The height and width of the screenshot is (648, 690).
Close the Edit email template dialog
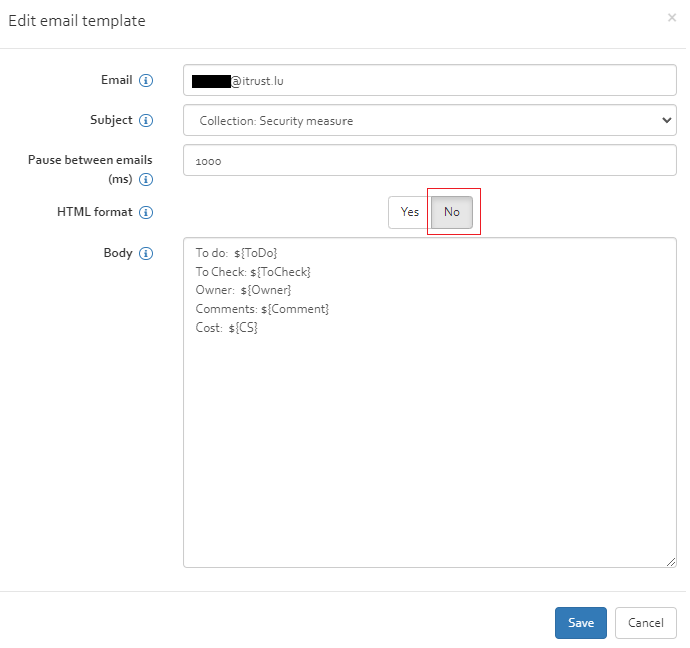coord(672,18)
